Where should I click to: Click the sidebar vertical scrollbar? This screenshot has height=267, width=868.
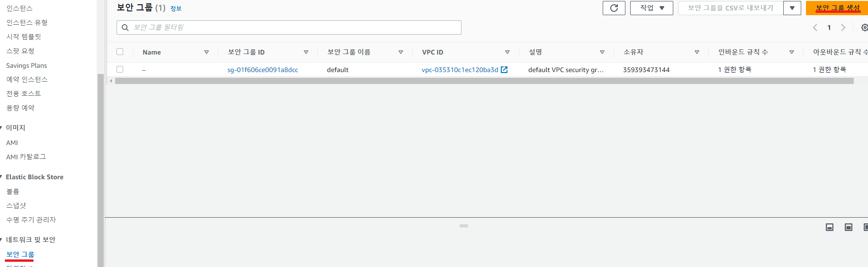pos(100,170)
